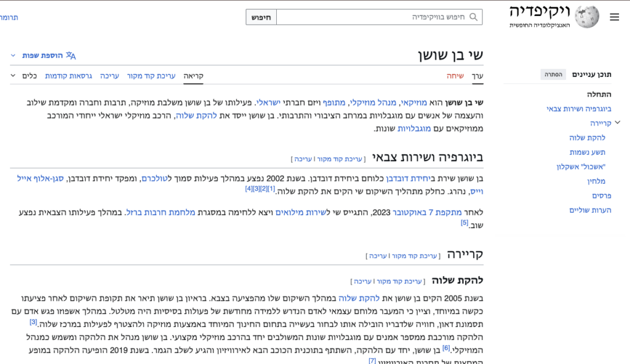The width and height of the screenshot is (630, 364).
Task: Click the magnifying glass search icon
Action: tap(473, 17)
